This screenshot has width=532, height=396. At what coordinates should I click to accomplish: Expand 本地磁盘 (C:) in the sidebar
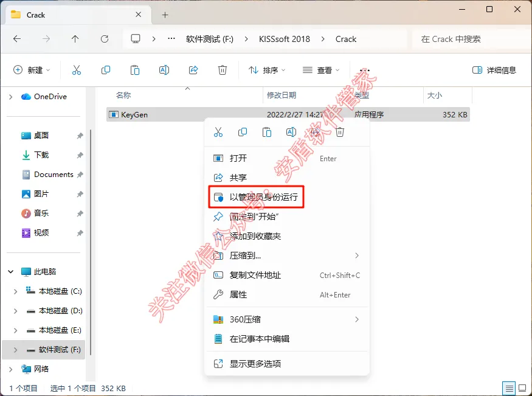click(x=15, y=291)
